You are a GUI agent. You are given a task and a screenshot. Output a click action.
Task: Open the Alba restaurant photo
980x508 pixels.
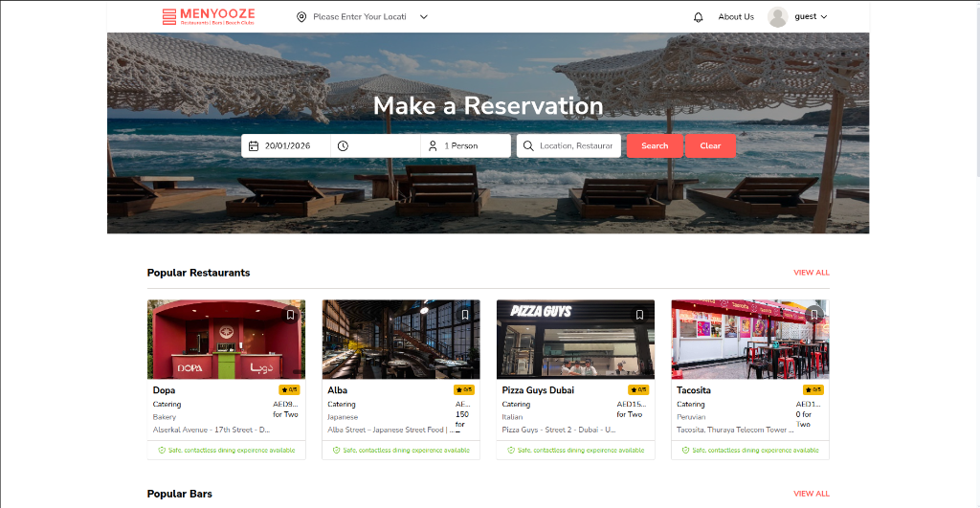(x=401, y=340)
